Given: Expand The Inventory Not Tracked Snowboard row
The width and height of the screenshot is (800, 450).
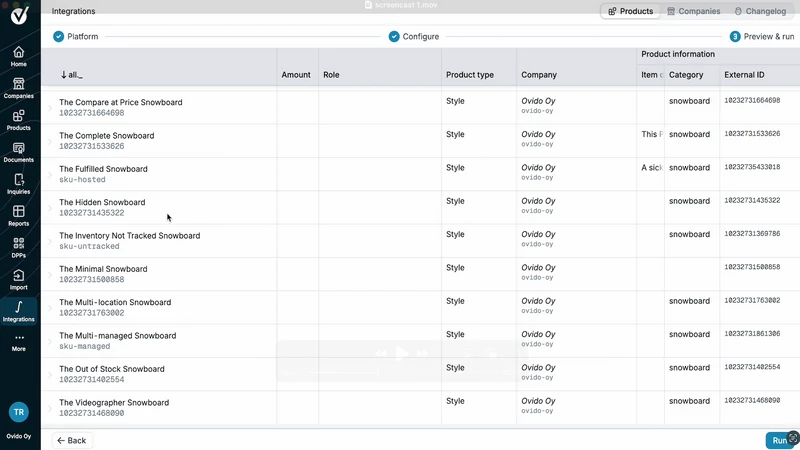Looking at the screenshot, I should [x=50, y=241].
